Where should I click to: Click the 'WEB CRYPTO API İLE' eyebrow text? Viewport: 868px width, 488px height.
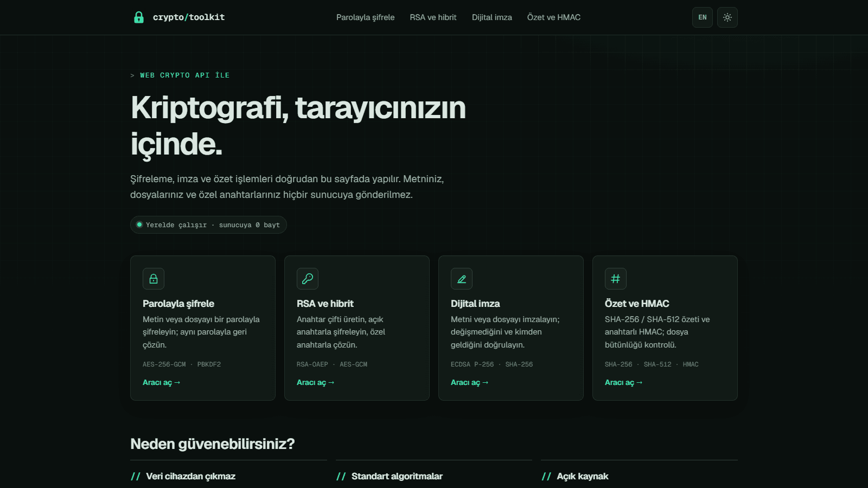click(x=184, y=75)
